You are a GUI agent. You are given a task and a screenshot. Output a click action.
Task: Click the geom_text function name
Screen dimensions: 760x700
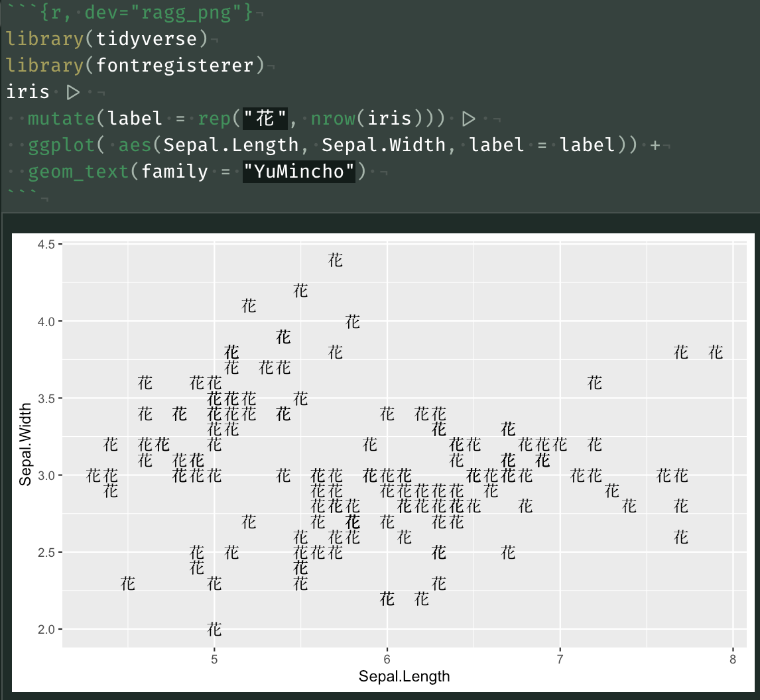(78, 172)
